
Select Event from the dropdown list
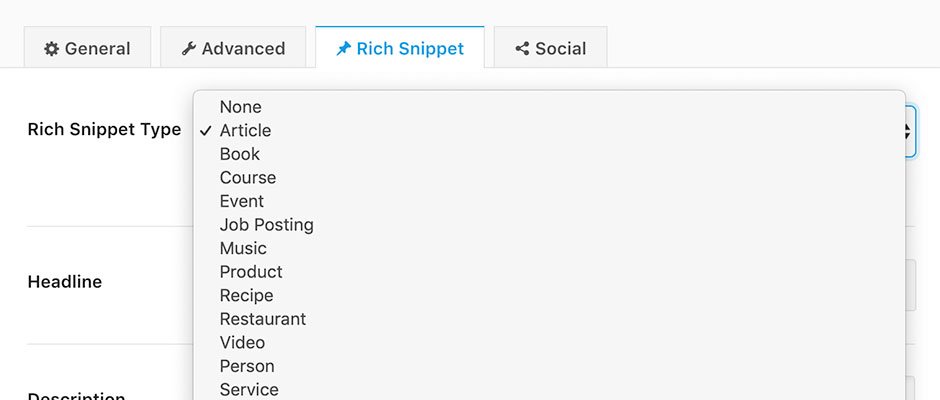tap(243, 201)
